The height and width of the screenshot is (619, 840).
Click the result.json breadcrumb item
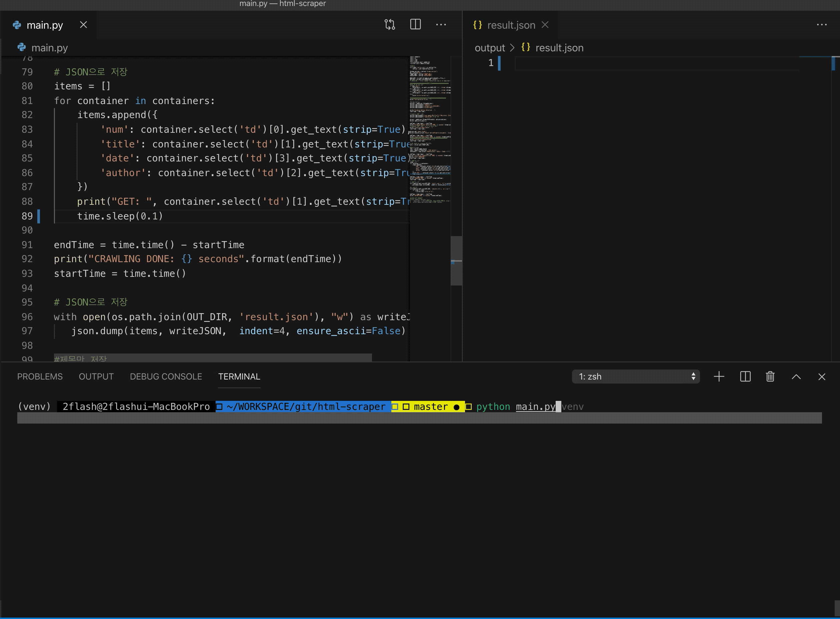559,48
